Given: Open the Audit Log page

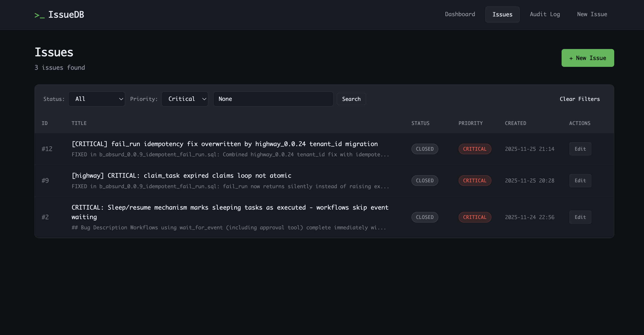Looking at the screenshot, I should (544, 14).
